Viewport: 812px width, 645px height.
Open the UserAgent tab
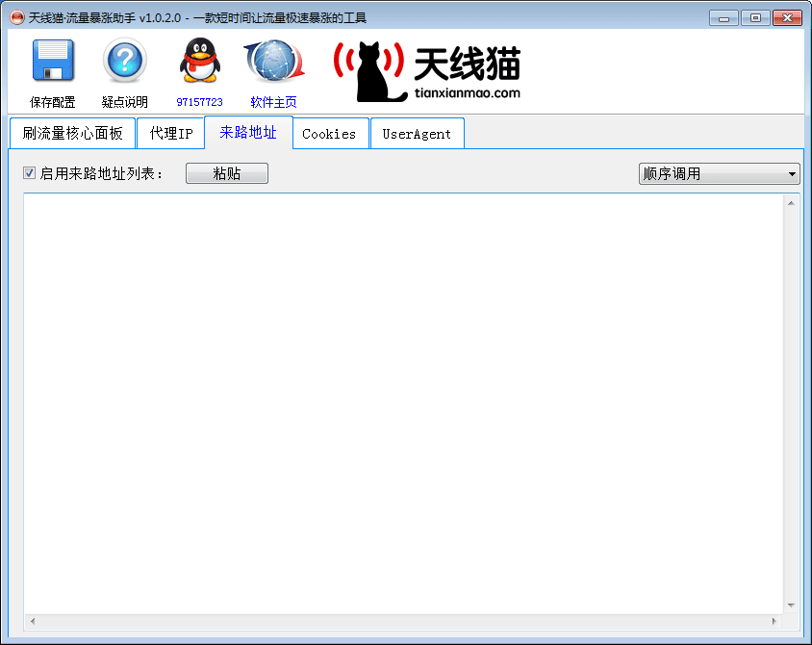pyautogui.click(x=417, y=134)
